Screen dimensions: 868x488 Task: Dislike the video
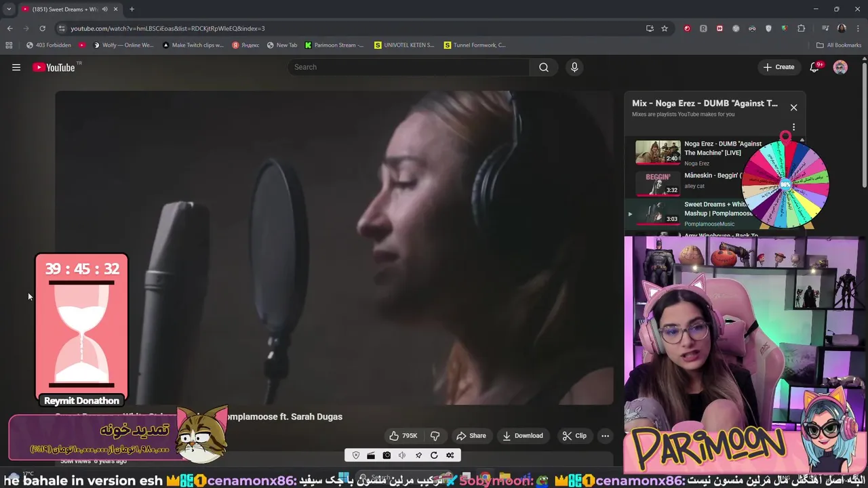435,436
